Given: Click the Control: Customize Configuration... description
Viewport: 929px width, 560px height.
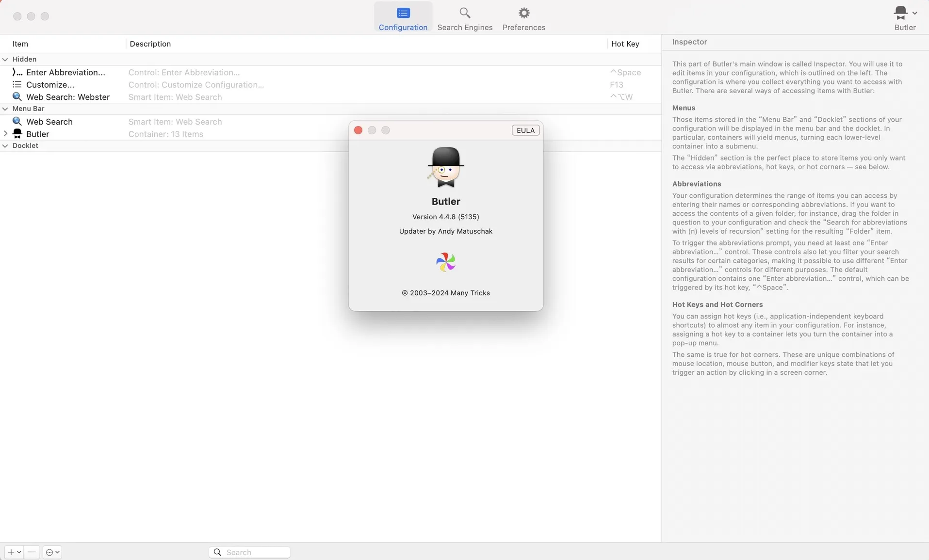Looking at the screenshot, I should 196,84.
